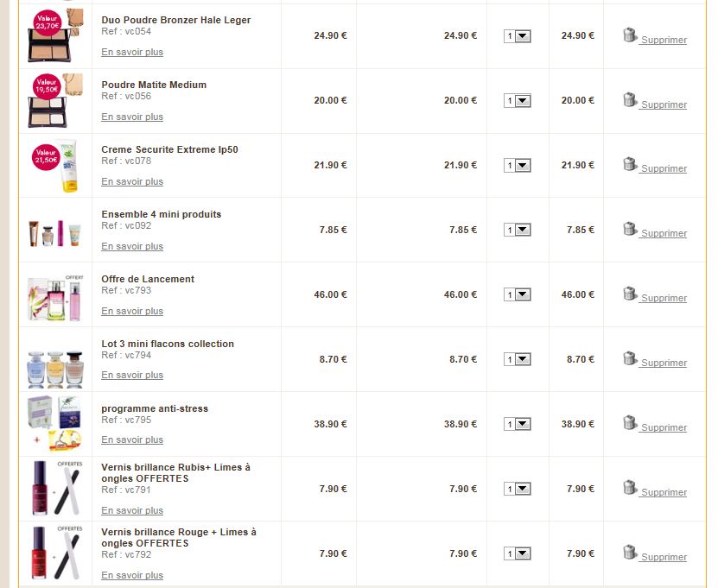Click trash icon for programme anti-stress
Image resolution: width=718 pixels, height=588 pixels.
pyautogui.click(x=630, y=423)
